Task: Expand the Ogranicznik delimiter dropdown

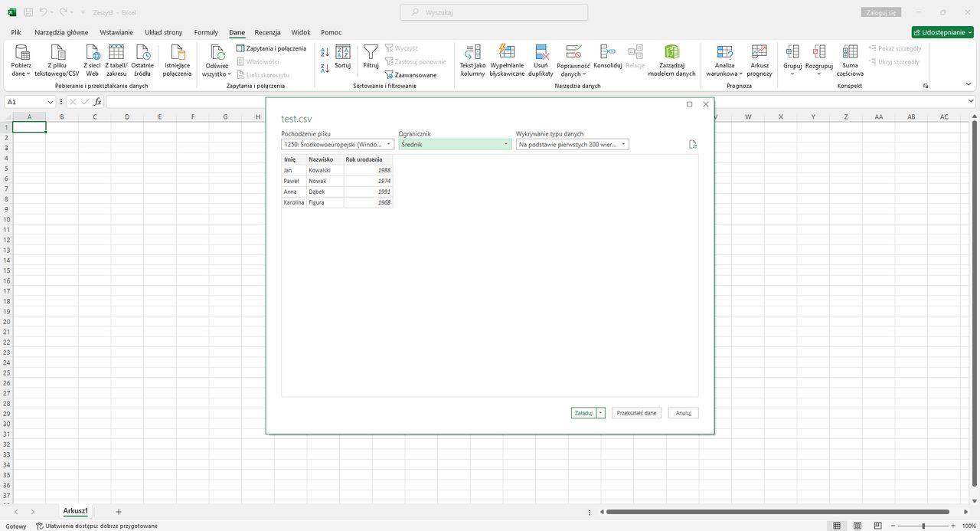Action: 455,144
